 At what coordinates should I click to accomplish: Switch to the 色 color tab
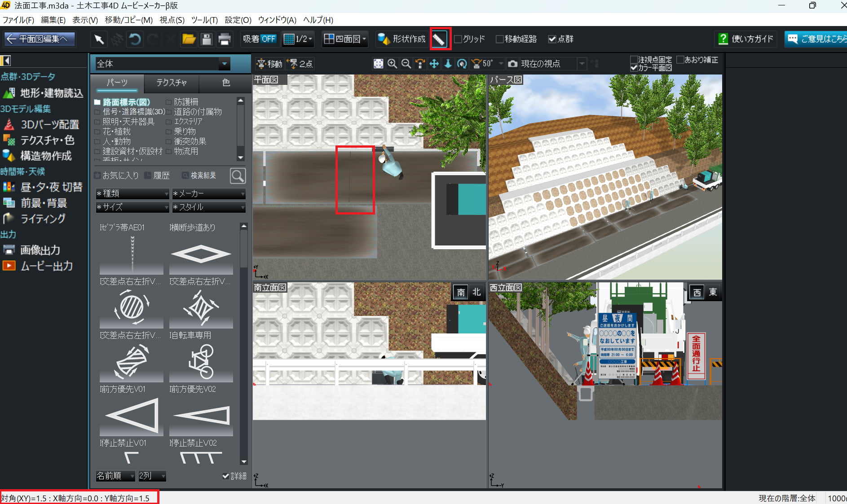click(x=226, y=83)
